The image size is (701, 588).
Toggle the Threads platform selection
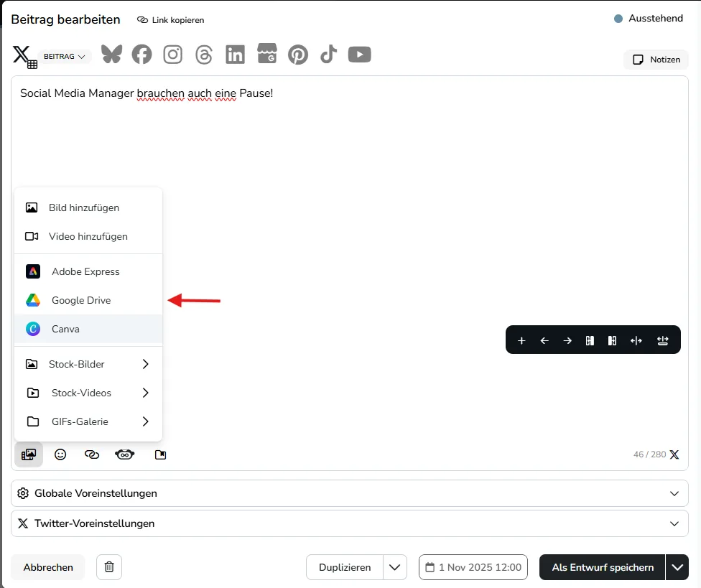(x=203, y=54)
